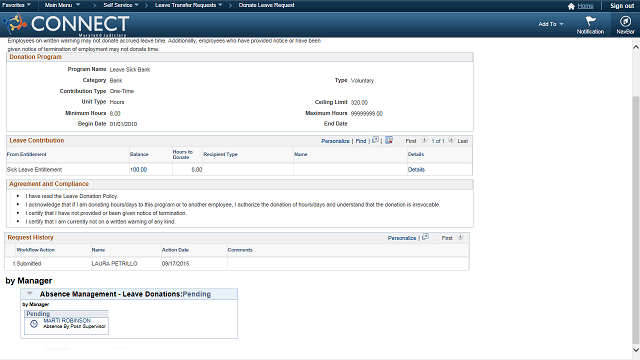Show next row arrow in Leave Contribution
The height and width of the screenshot is (360, 640).
point(451,140)
